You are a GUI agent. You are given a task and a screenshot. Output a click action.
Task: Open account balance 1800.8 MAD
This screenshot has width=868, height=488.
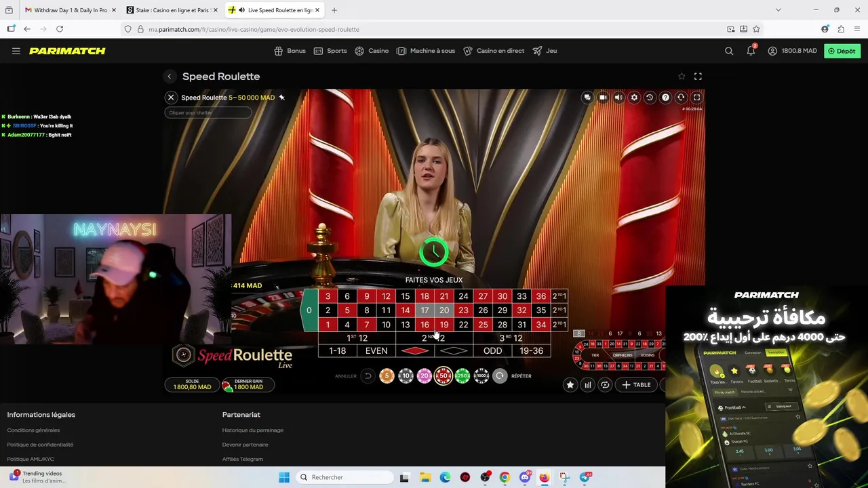point(792,51)
